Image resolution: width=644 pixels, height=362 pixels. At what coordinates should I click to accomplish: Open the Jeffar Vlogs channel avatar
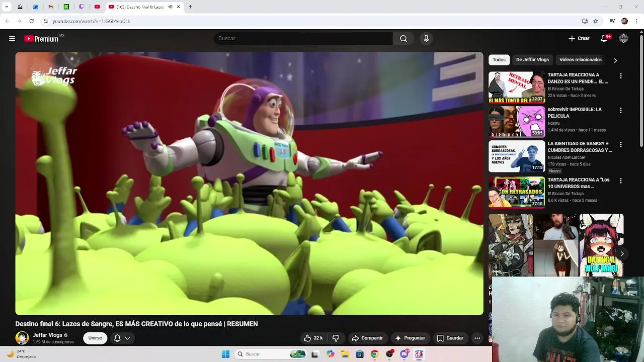22,338
